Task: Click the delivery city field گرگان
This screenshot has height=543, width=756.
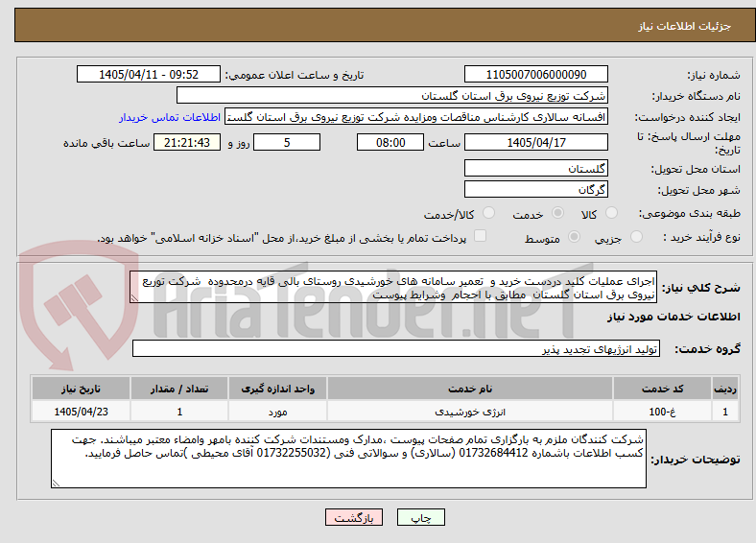Action: coord(535,189)
